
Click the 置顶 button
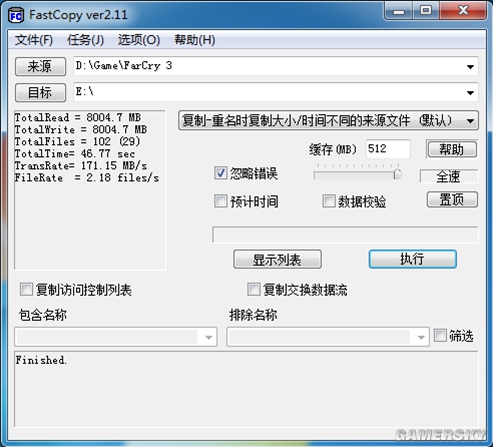point(452,200)
